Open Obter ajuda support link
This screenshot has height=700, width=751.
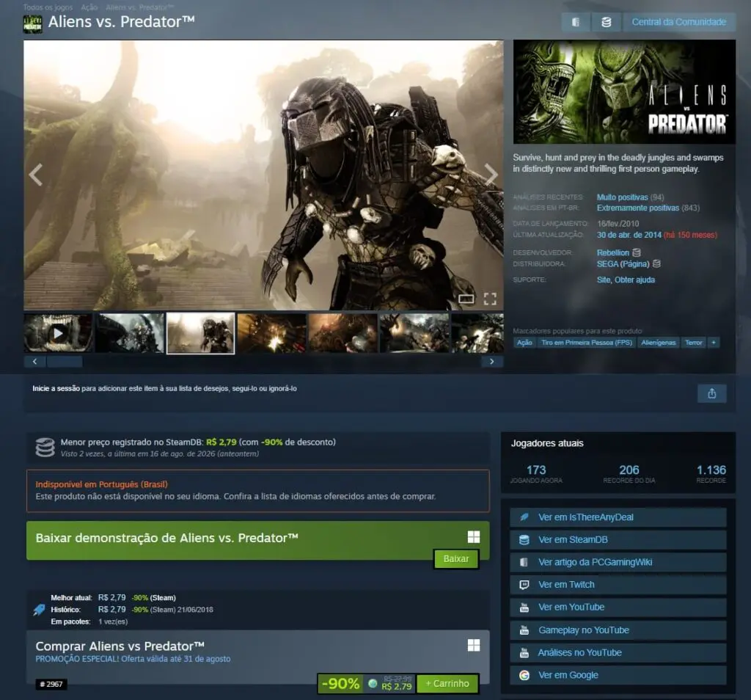tap(634, 280)
